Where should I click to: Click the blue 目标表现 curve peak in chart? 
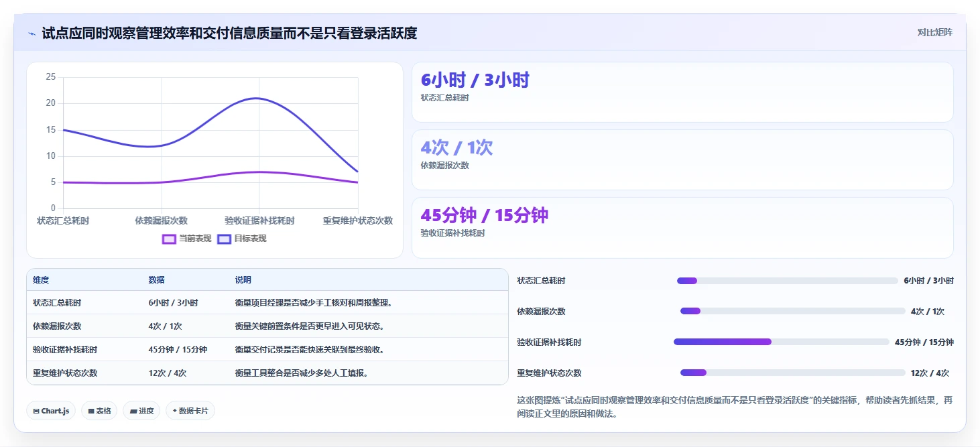coord(256,99)
